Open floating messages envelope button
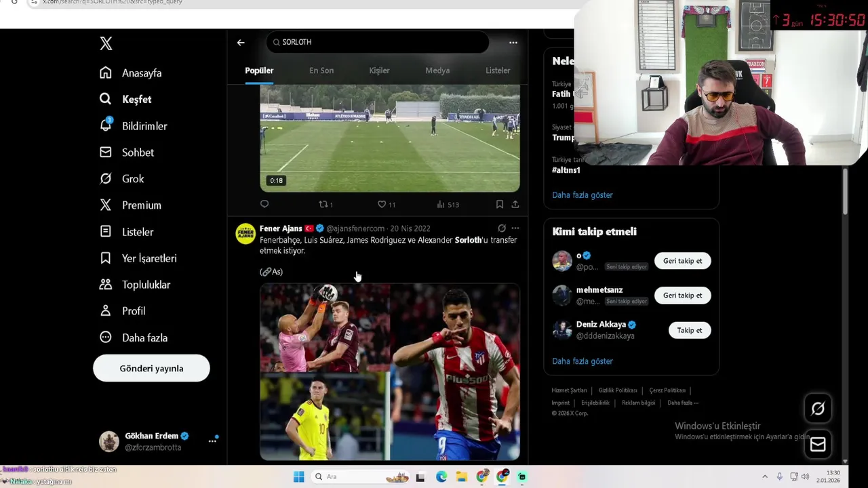This screenshot has width=868, height=488. point(818,445)
